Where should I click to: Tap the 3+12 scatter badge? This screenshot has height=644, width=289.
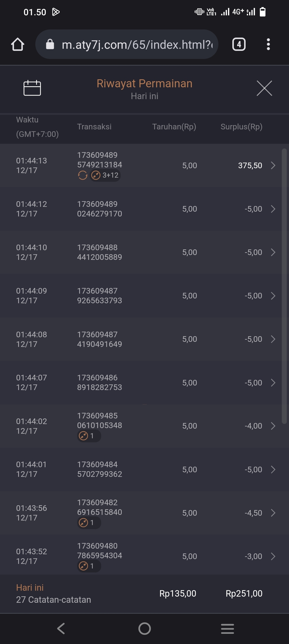click(x=105, y=175)
